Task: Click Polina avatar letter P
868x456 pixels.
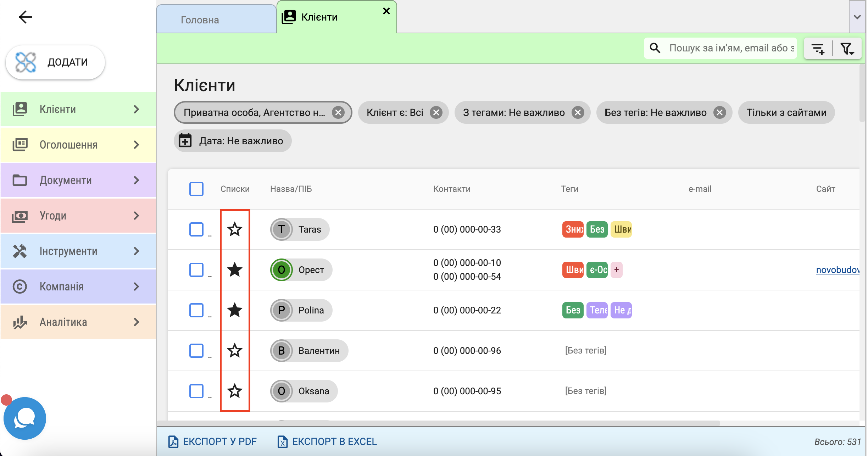Action: [x=282, y=310]
